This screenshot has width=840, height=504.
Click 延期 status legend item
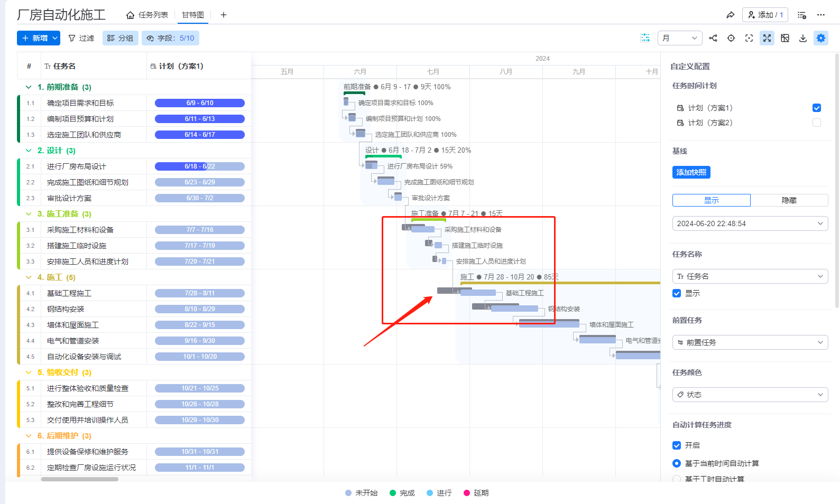(476, 493)
